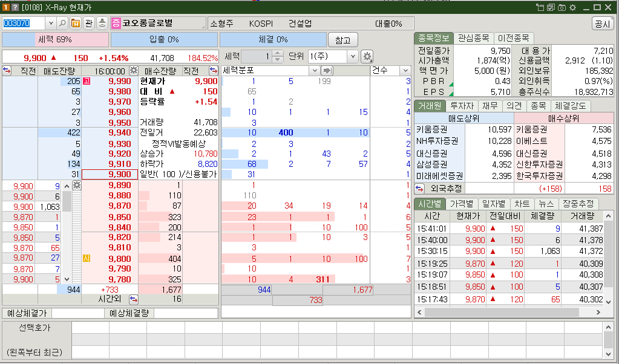Open the 종목 tab next to 의견

point(538,106)
